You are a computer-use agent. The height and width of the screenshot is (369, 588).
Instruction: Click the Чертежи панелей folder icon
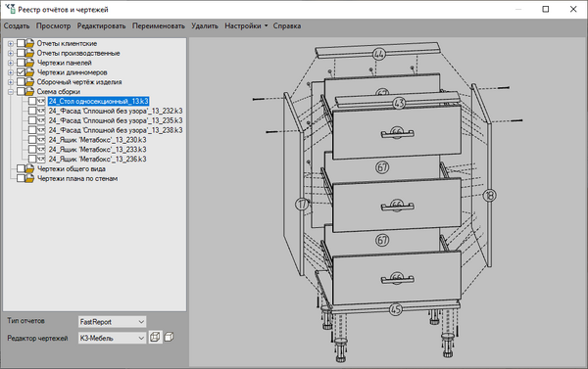click(x=29, y=63)
